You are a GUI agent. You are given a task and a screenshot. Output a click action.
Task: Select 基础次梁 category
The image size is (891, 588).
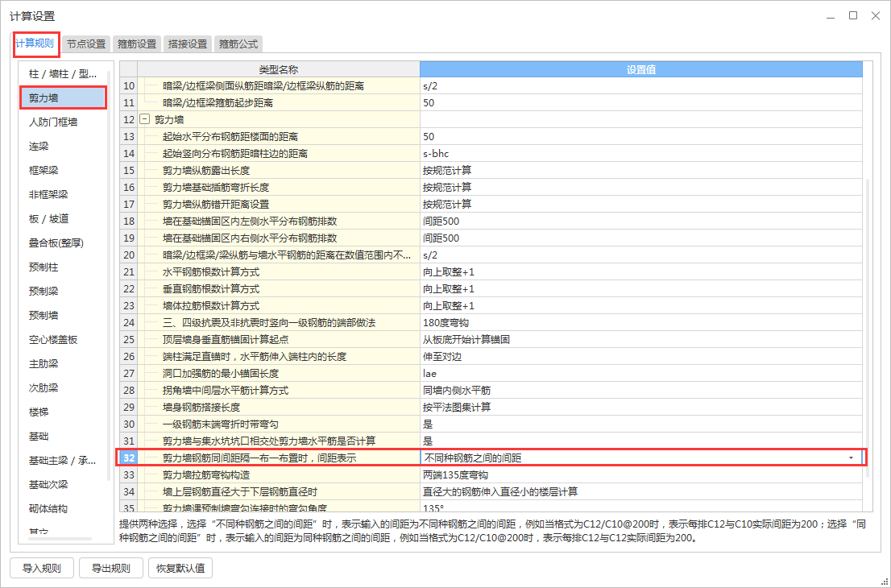coord(63,485)
